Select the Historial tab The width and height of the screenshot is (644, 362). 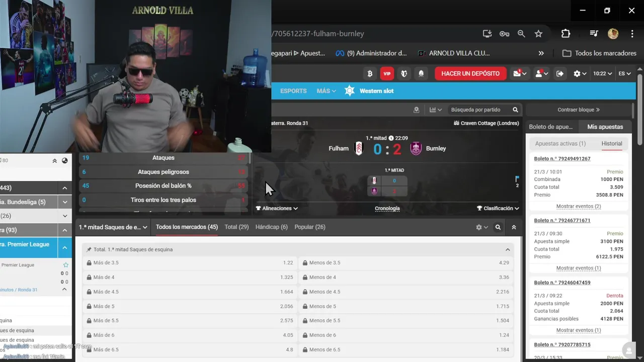point(612,144)
